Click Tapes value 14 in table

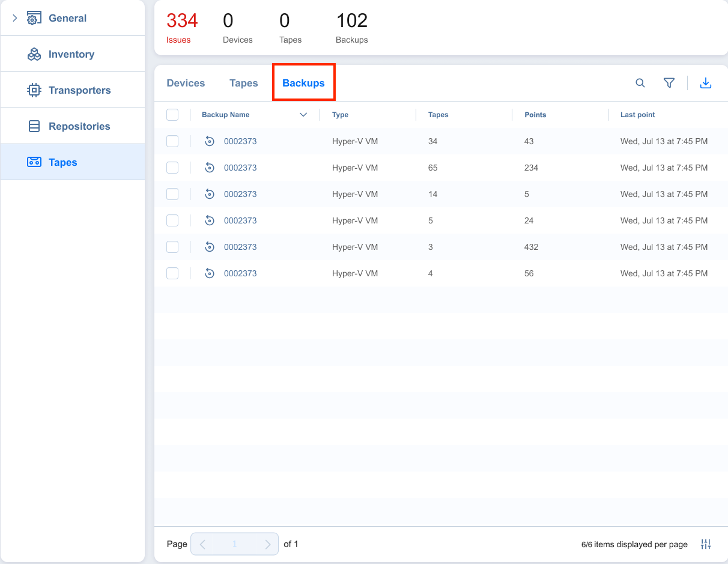[433, 194]
